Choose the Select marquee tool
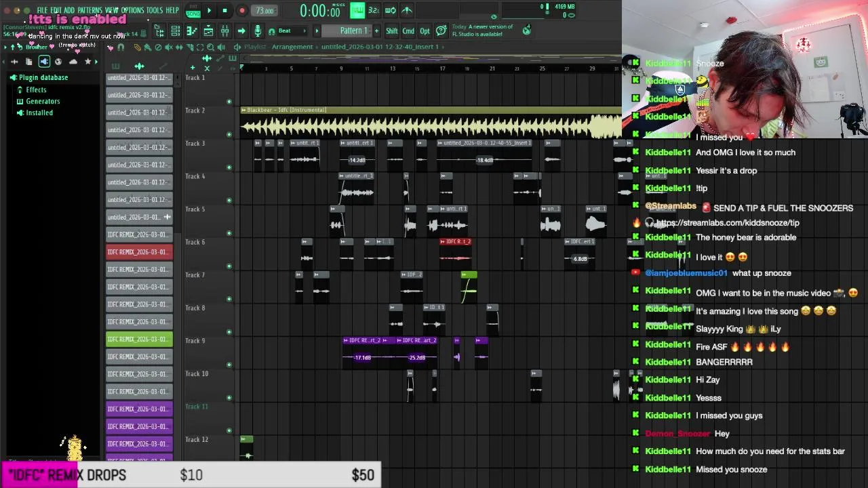Viewport: 868px width, 488px height. tap(200, 47)
